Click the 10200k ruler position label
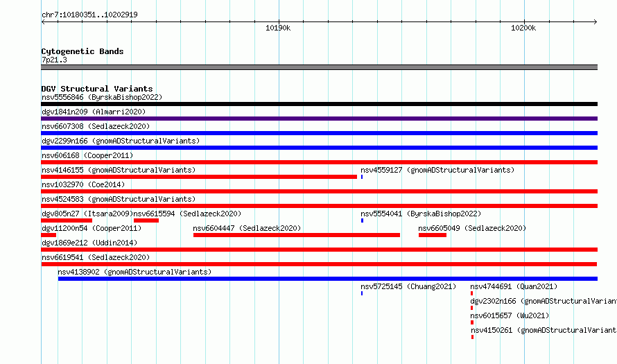The width and height of the screenshot is (617, 364). (523, 28)
